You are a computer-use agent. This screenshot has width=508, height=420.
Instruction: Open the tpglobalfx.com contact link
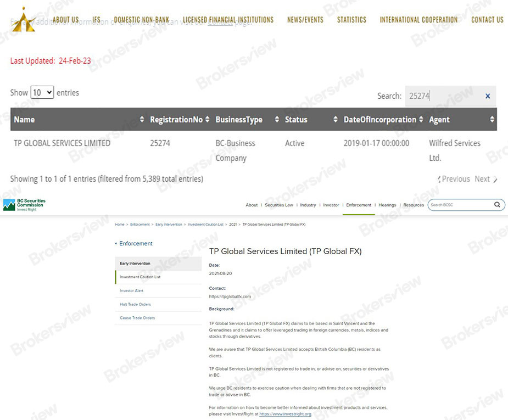click(x=230, y=296)
